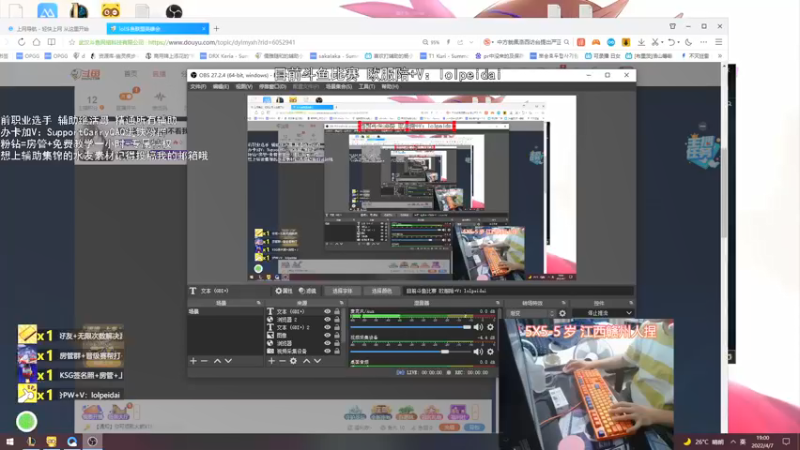Click the 选择颜色 button
This screenshot has width=800, height=450.
coord(382,291)
